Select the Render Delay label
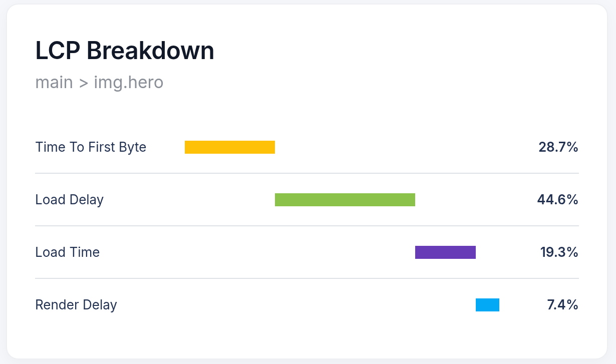 pyautogui.click(x=76, y=305)
